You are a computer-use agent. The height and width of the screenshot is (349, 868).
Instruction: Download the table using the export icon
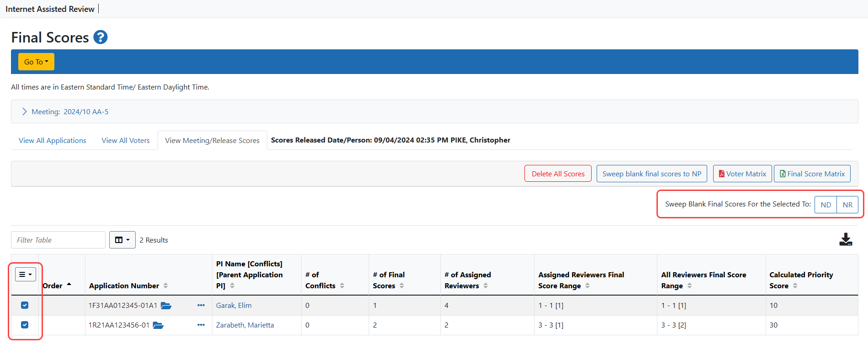[846, 239]
